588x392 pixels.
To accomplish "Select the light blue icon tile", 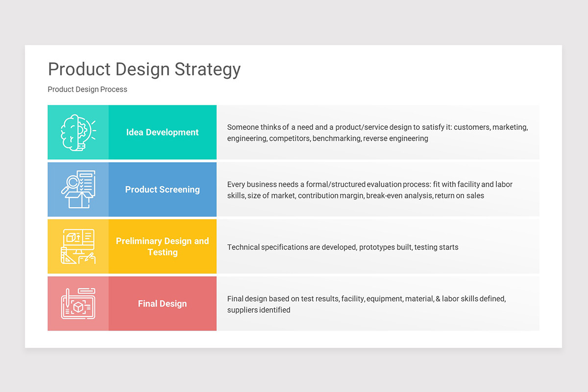I will tap(78, 190).
